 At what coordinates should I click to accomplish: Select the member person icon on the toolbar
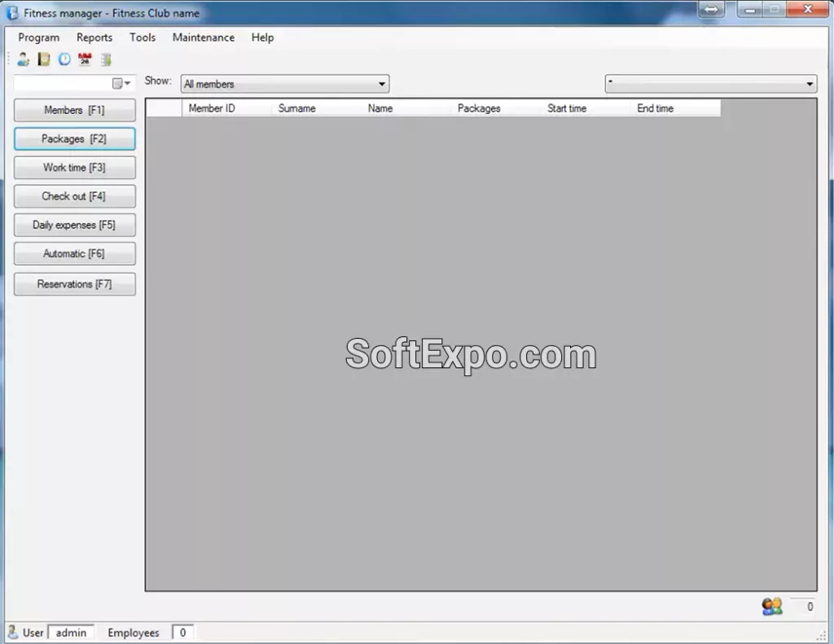pyautogui.click(x=23, y=59)
